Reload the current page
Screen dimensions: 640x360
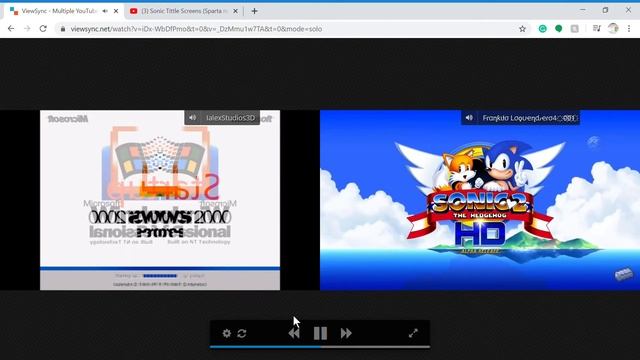(x=43, y=29)
